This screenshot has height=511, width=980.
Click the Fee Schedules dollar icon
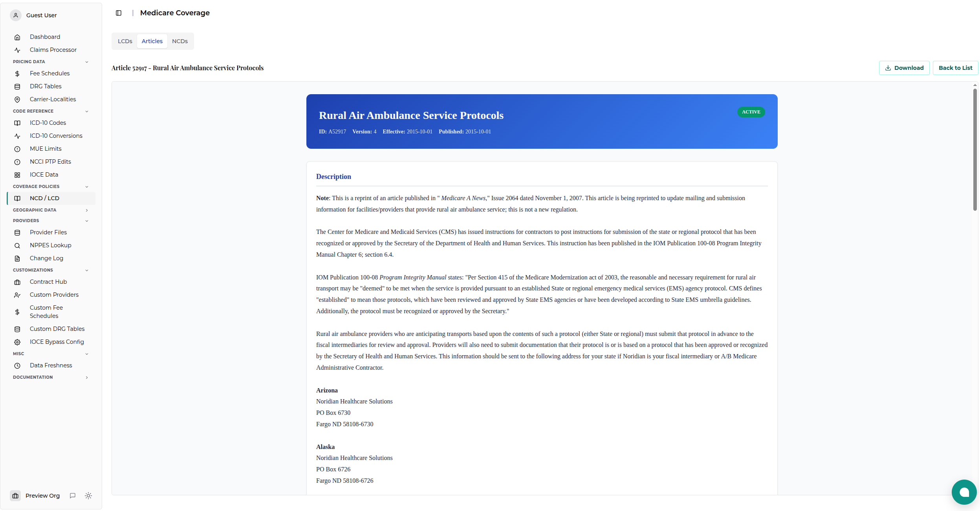click(17, 74)
